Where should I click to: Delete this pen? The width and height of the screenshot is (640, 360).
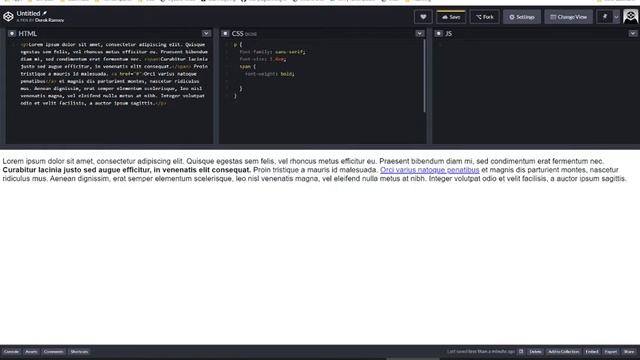pyautogui.click(x=536, y=351)
